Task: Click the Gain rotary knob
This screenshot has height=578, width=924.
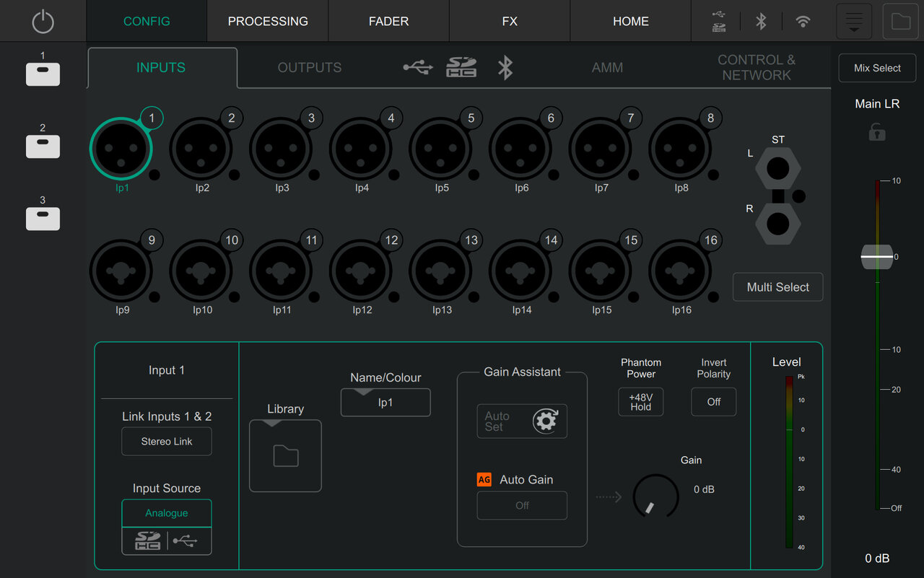Action: 655,496
